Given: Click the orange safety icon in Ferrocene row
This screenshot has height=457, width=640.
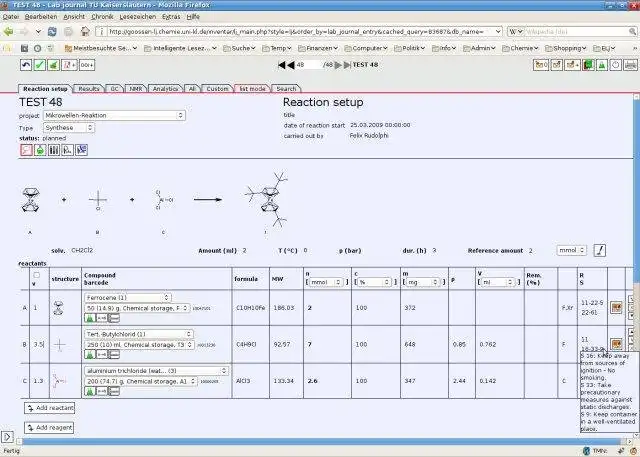Looking at the screenshot, I should click(x=616, y=308).
